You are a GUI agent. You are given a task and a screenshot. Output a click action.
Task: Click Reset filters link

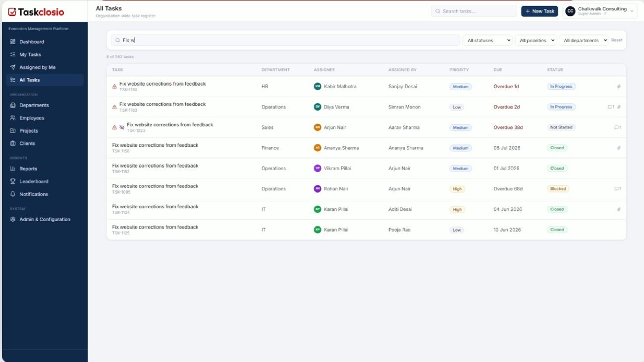tap(617, 40)
